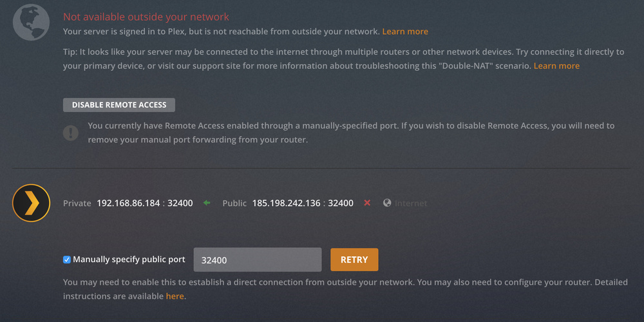Click the 'Not available outside your network' heading
This screenshot has width=644, height=322.
146,17
